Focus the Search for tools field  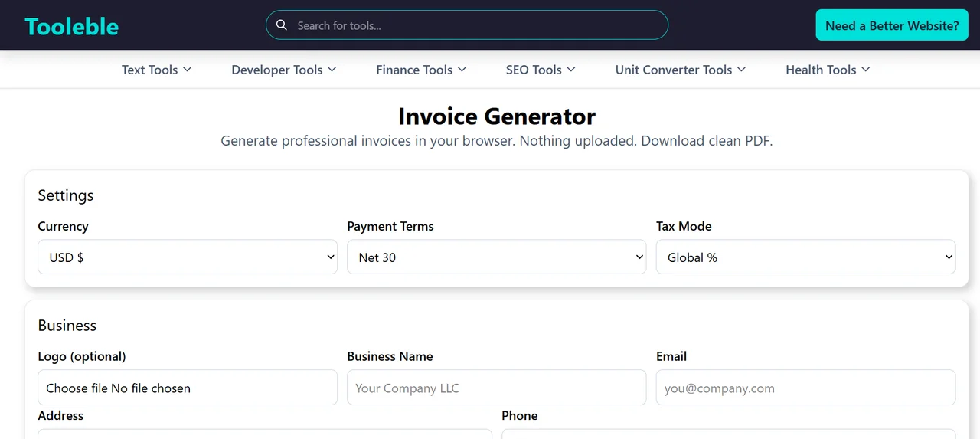(x=467, y=25)
